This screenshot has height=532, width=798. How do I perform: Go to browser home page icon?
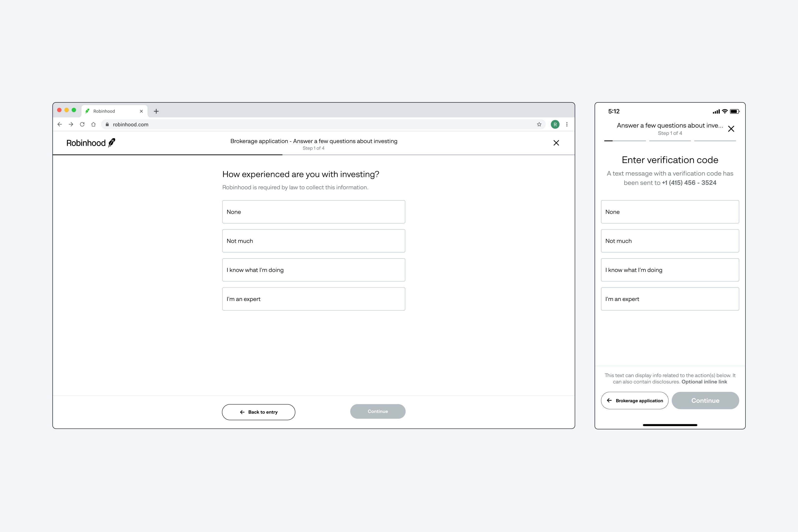pyautogui.click(x=93, y=124)
